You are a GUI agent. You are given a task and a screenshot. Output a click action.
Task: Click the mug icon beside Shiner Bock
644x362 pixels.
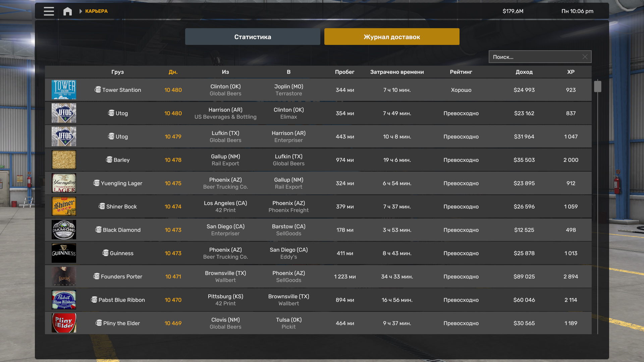[102, 206]
